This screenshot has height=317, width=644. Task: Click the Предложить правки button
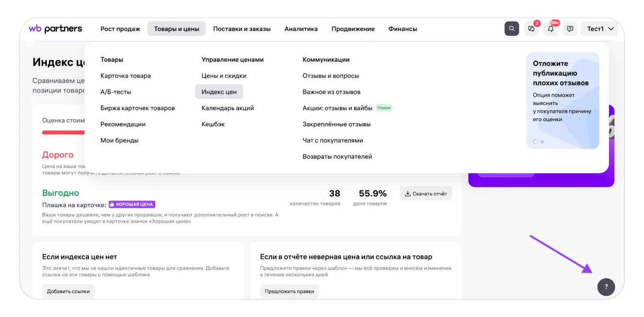tap(289, 291)
